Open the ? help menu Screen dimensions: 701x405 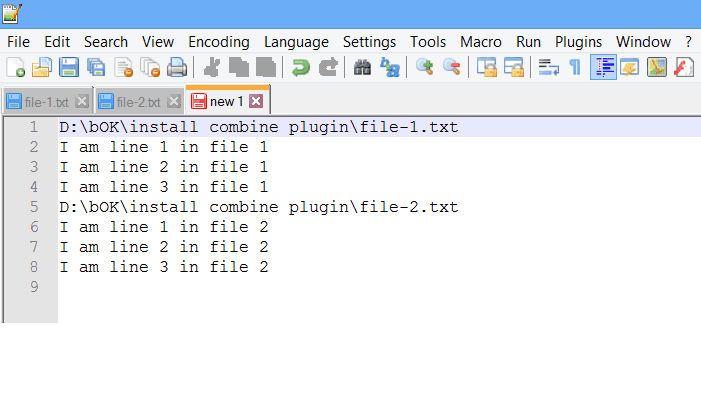click(688, 42)
